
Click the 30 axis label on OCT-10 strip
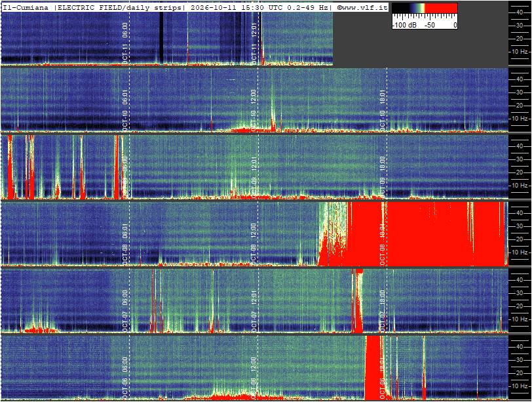[519, 92]
